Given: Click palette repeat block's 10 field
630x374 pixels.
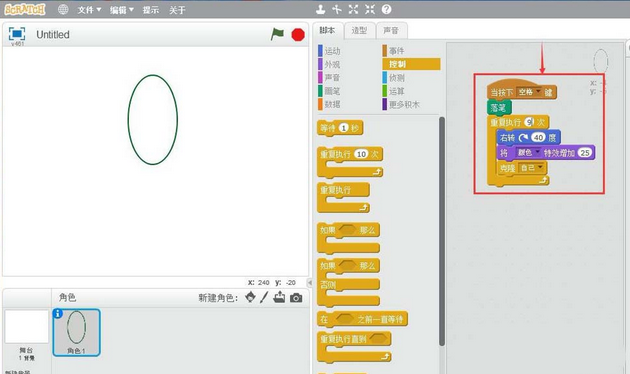Looking at the screenshot, I should [x=362, y=154].
